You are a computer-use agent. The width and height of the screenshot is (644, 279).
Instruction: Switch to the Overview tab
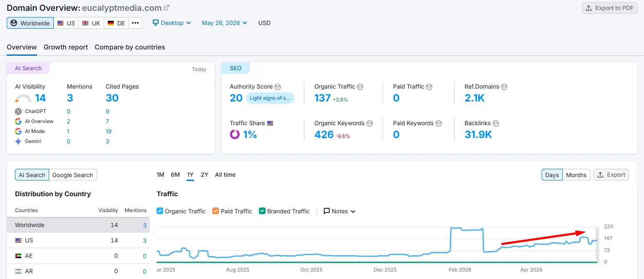coord(22,47)
